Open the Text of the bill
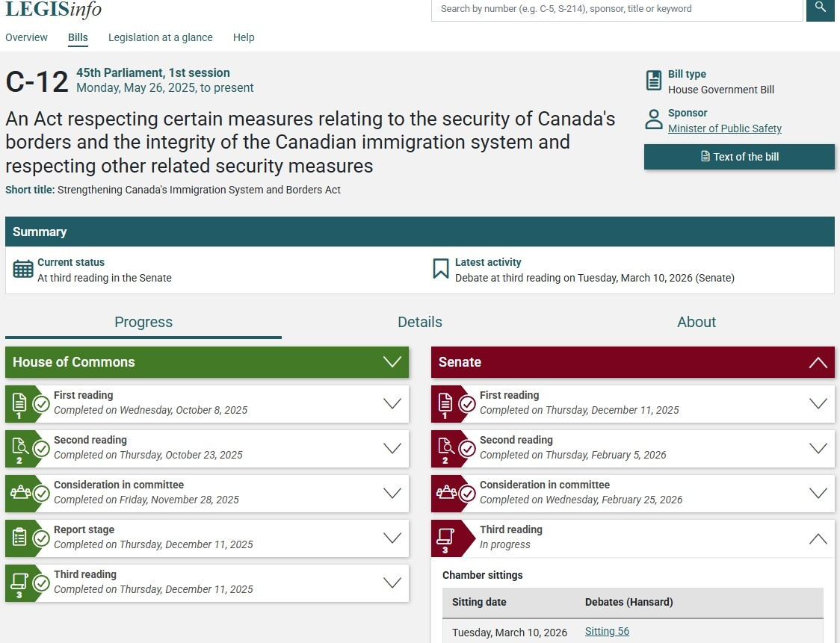Image resolution: width=840 pixels, height=643 pixels. pyautogui.click(x=739, y=157)
